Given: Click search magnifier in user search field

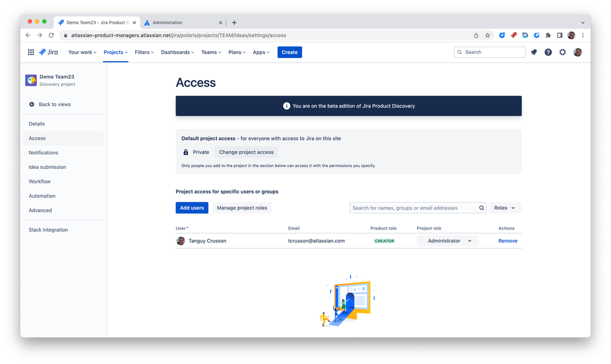Looking at the screenshot, I should (481, 208).
